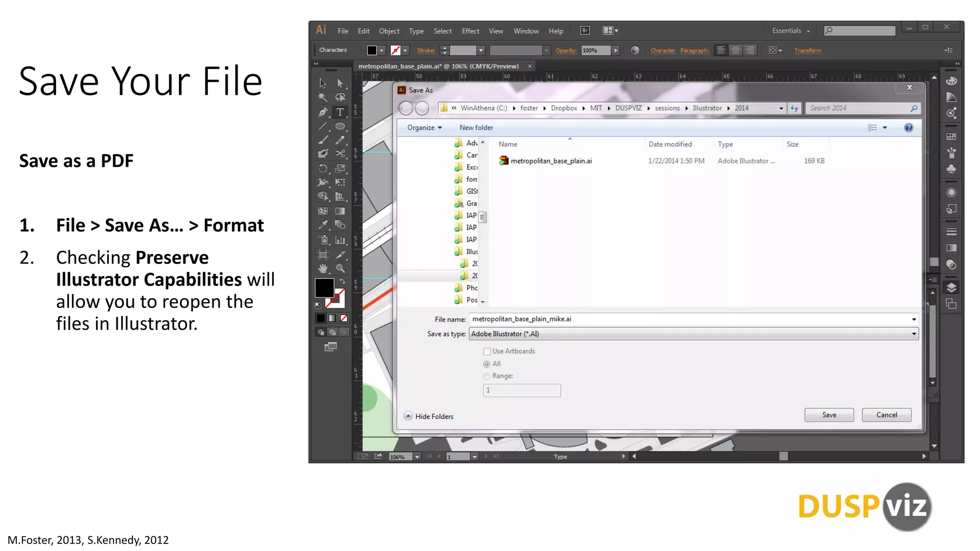
Task: Click the Save As help icon
Action: 908,128
